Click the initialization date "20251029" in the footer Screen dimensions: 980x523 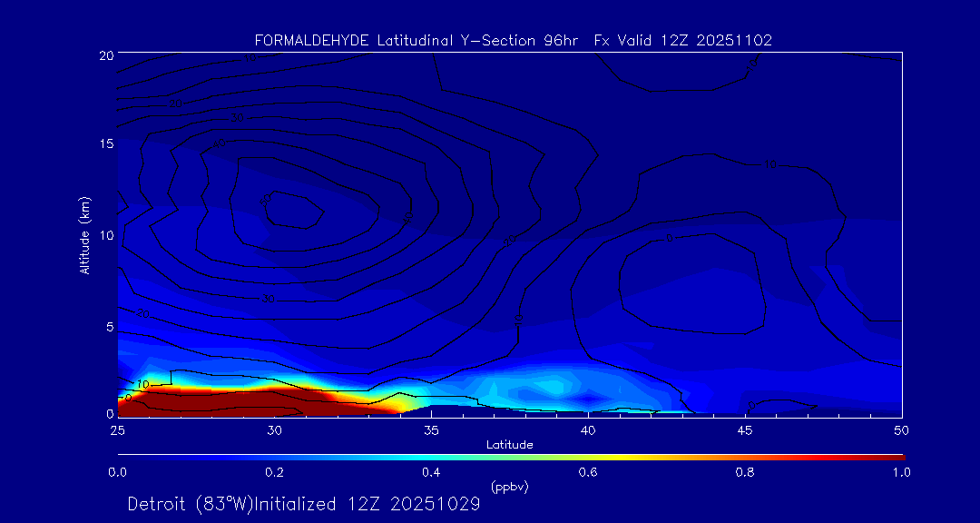pos(435,503)
